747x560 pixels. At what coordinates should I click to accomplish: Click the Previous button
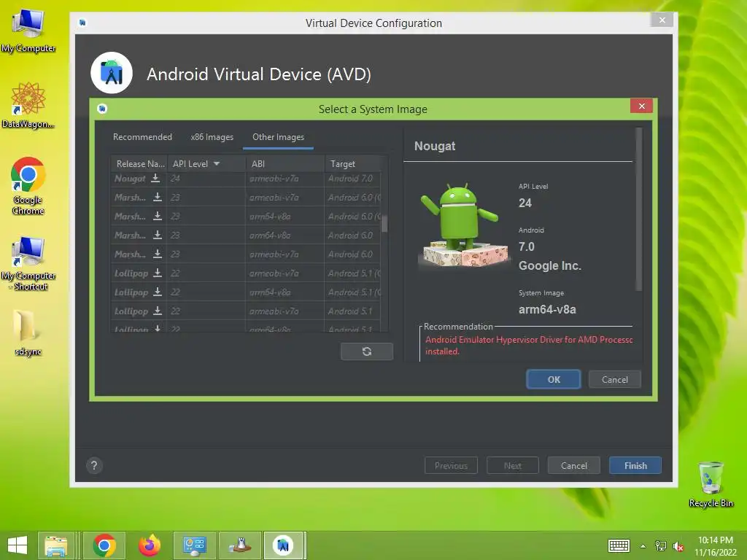pos(451,466)
